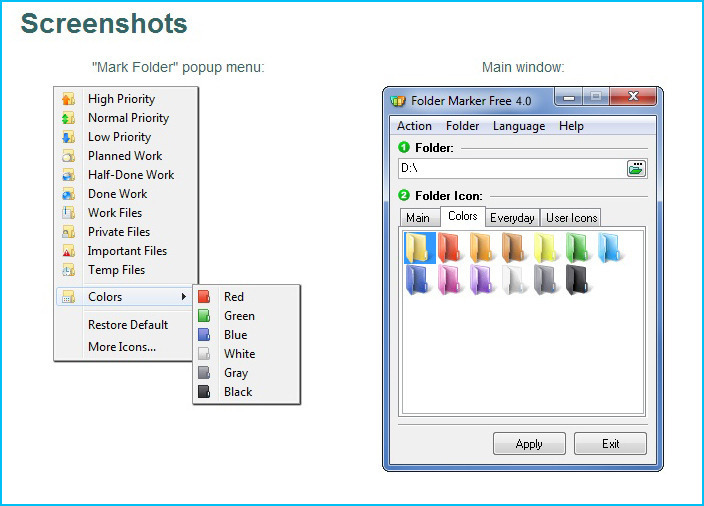Open the Help menu
The width and height of the screenshot is (704, 506).
571,126
